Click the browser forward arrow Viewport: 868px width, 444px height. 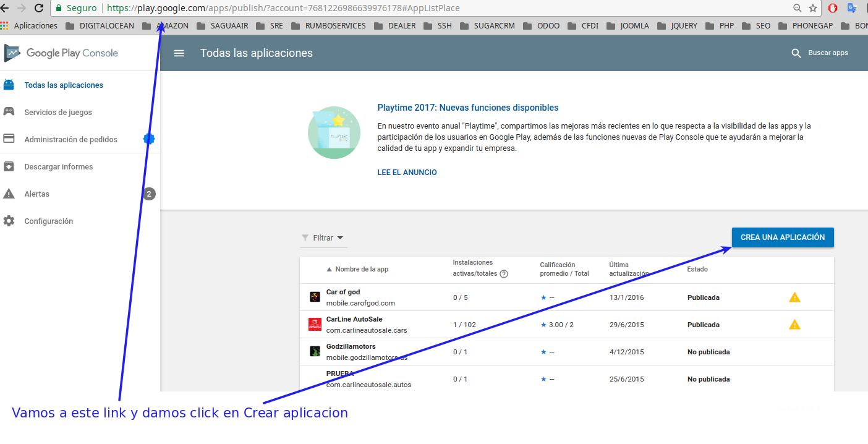point(22,8)
